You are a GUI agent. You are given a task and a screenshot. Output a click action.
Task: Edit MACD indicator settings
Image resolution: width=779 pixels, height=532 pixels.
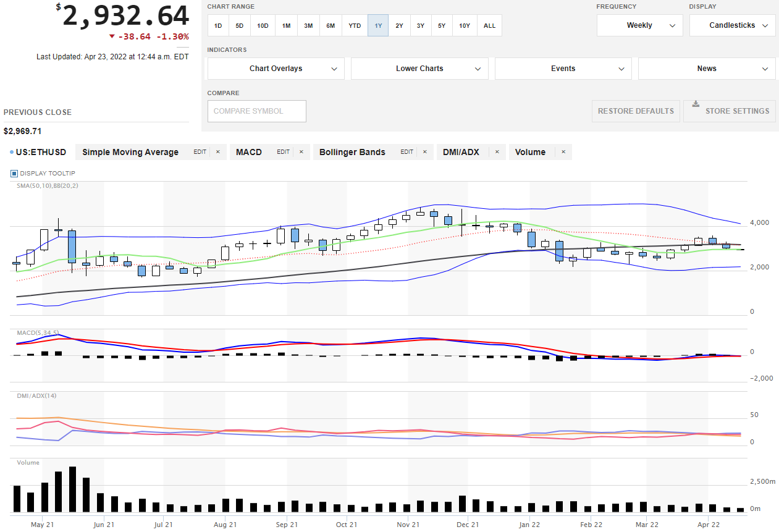283,152
